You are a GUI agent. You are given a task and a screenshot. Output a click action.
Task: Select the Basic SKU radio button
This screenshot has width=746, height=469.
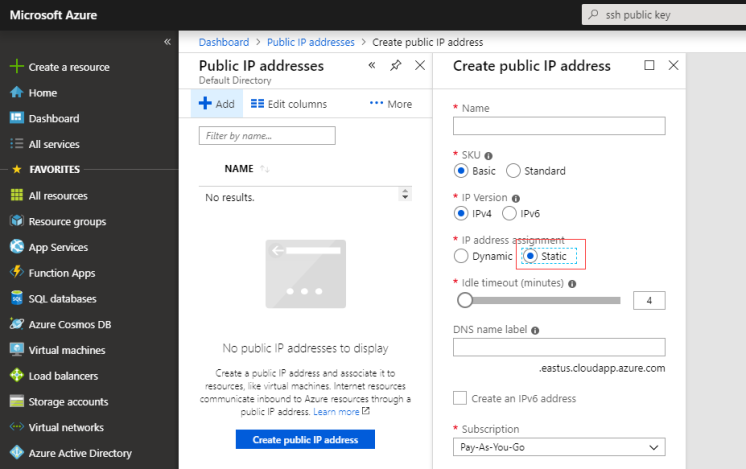click(x=461, y=171)
